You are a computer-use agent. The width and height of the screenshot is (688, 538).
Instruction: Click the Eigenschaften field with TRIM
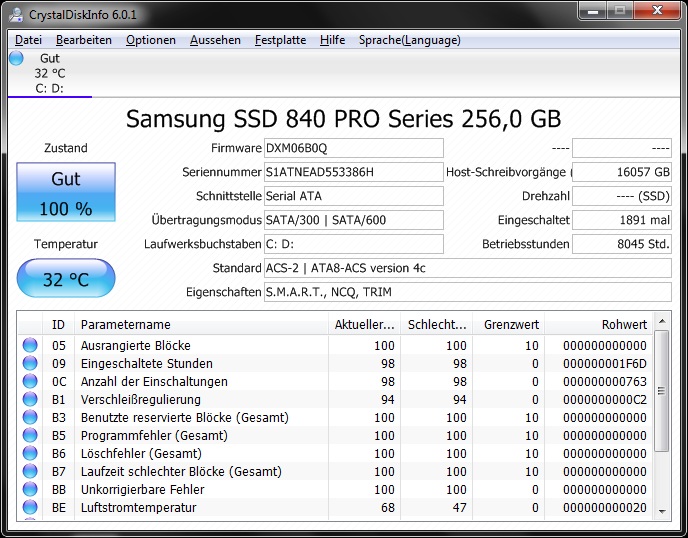click(x=468, y=292)
